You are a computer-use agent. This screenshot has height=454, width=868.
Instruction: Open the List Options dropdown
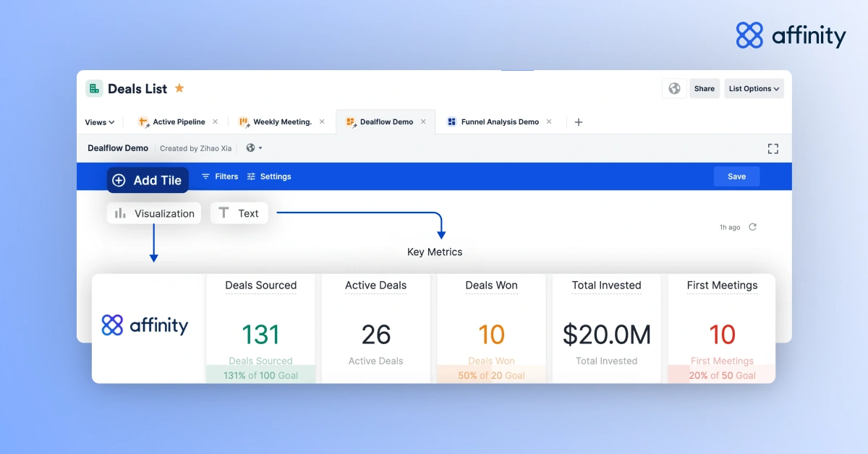tap(754, 88)
